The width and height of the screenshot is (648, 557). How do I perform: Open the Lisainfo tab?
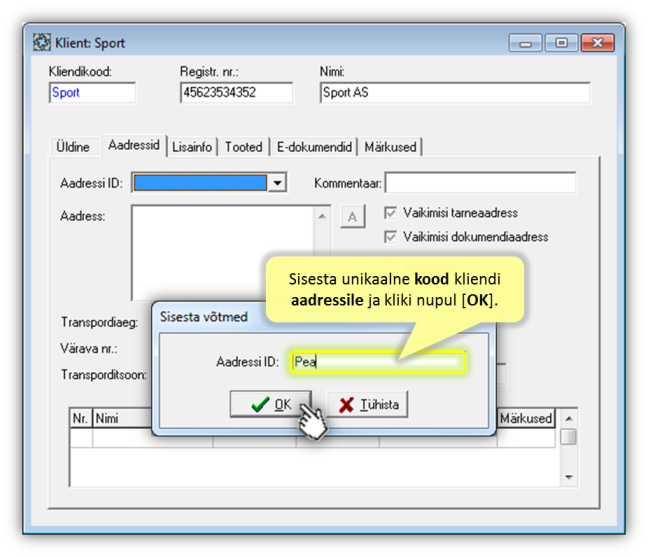pyautogui.click(x=192, y=147)
